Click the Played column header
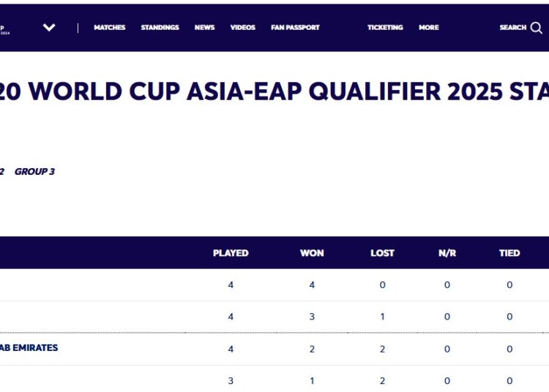 point(231,253)
